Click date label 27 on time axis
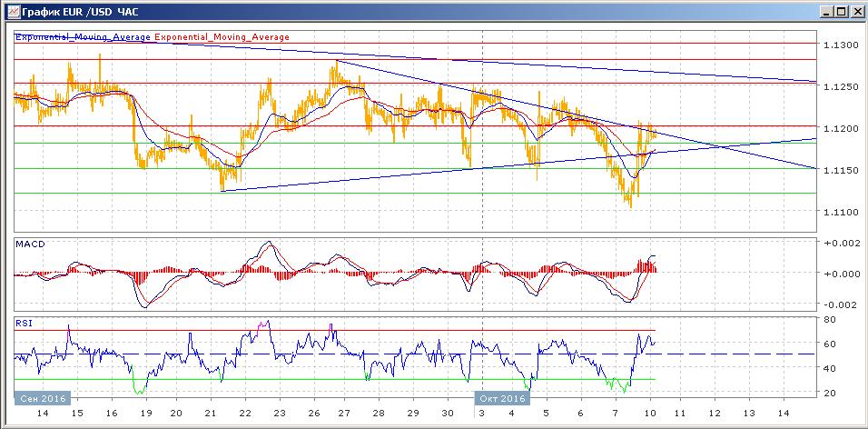The width and height of the screenshot is (868, 429). (344, 414)
